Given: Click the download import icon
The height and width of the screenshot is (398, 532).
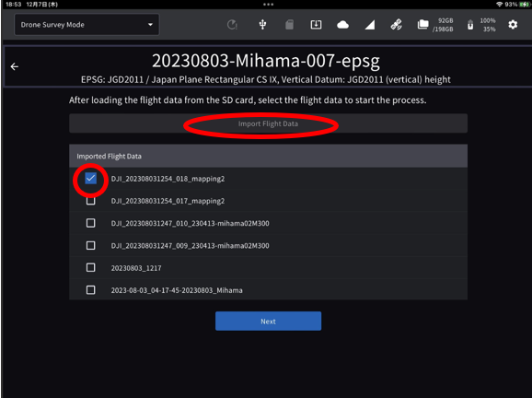Looking at the screenshot, I should pyautogui.click(x=316, y=25).
